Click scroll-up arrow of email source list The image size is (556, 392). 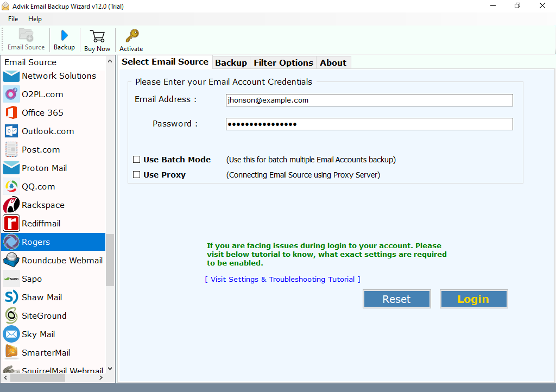110,61
